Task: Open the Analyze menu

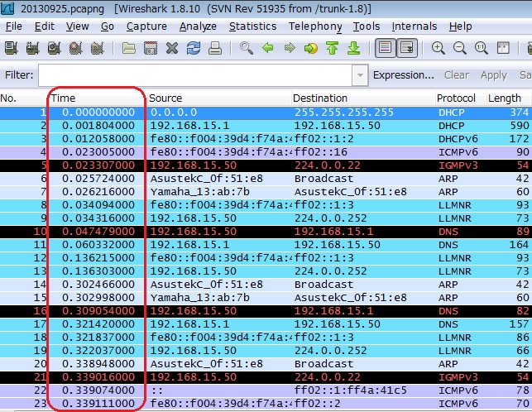Action: [x=198, y=26]
